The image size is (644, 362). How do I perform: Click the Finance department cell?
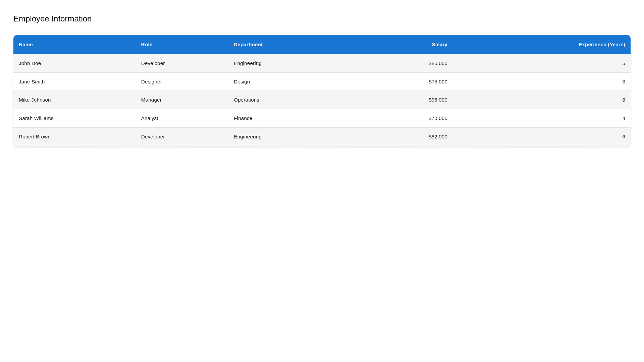tap(243, 118)
